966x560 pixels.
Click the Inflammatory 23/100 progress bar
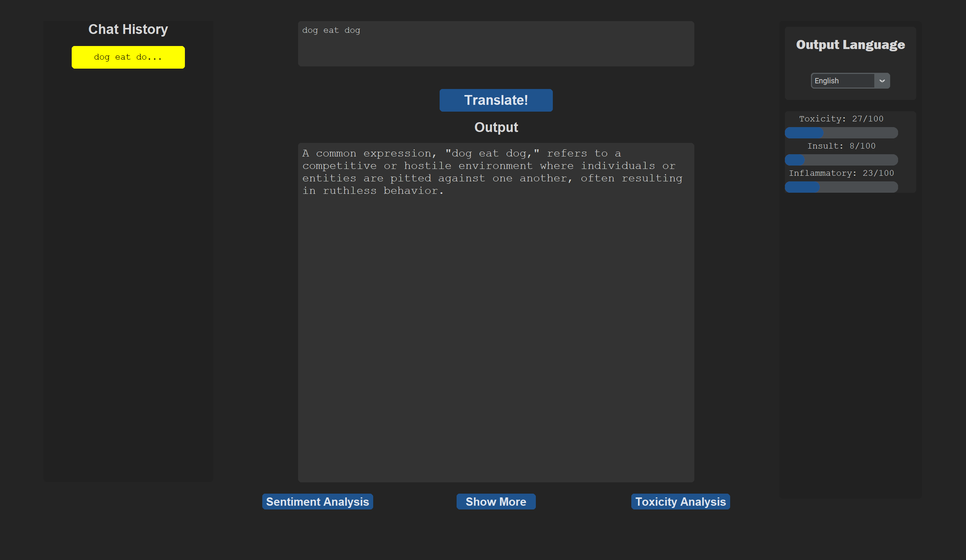[x=841, y=187]
